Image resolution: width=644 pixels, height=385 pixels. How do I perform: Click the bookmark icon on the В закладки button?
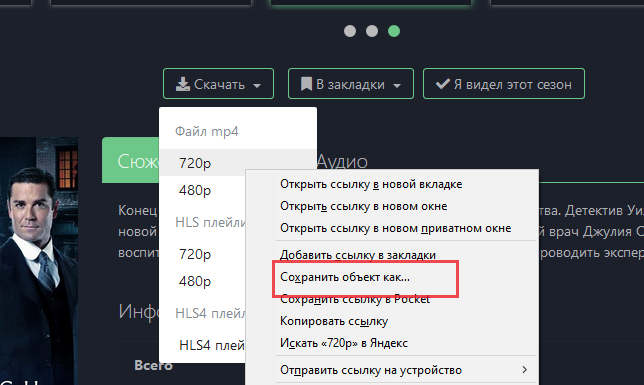pyautogui.click(x=306, y=84)
